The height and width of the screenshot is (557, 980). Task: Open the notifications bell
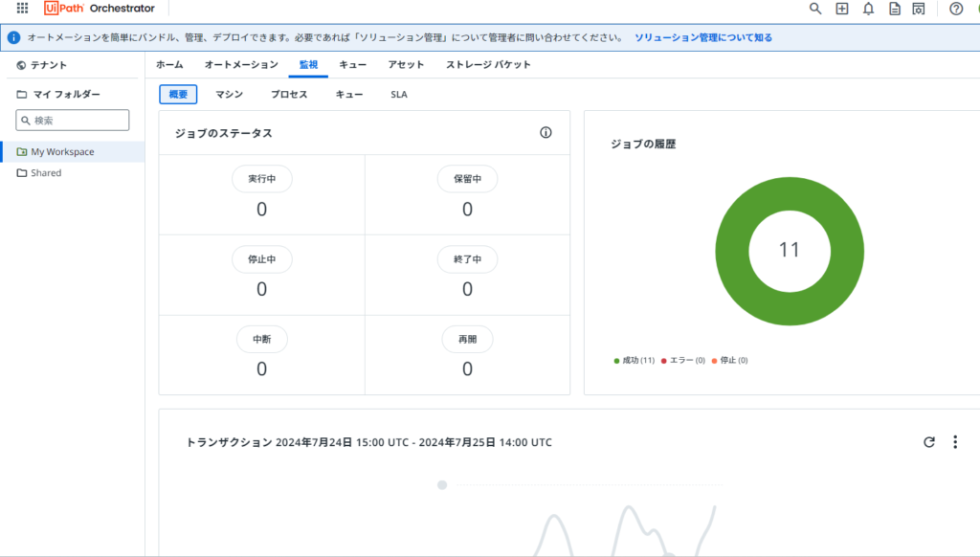[868, 9]
